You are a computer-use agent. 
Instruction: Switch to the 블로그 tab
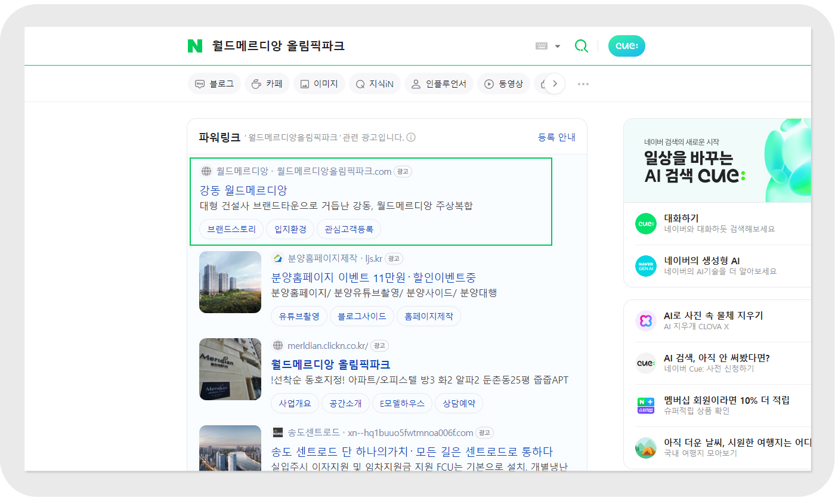[214, 84]
